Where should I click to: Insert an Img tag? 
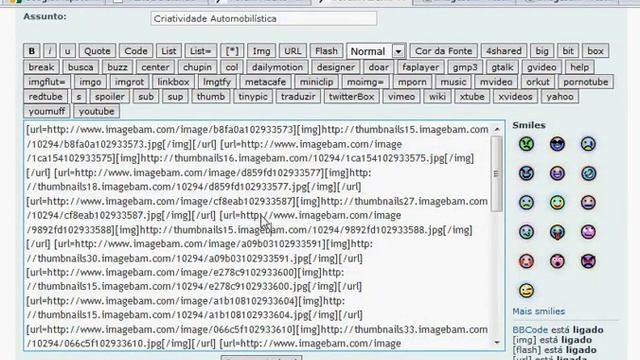coord(261,51)
